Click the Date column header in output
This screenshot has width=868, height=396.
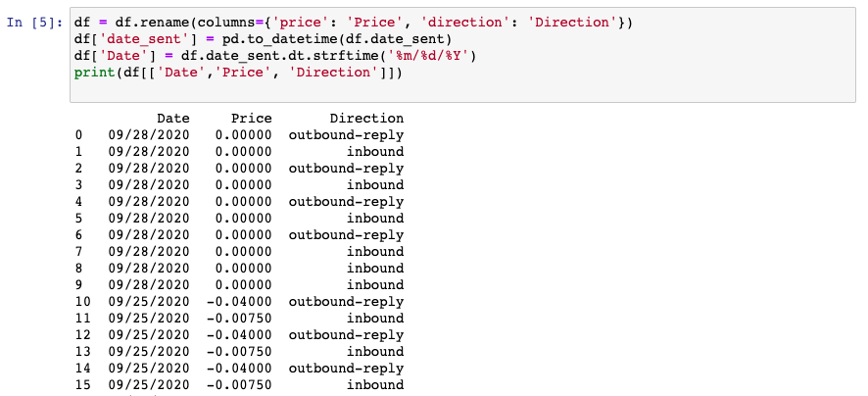point(173,119)
